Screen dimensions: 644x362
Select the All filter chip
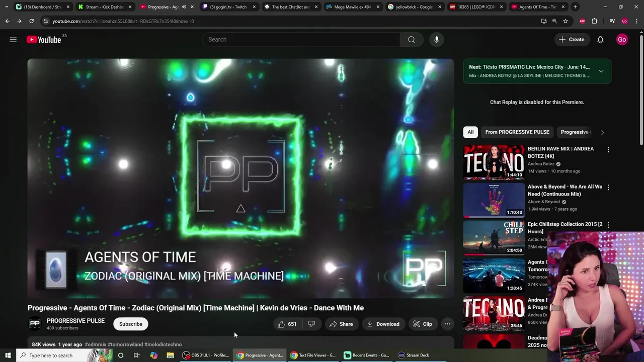pyautogui.click(x=470, y=132)
